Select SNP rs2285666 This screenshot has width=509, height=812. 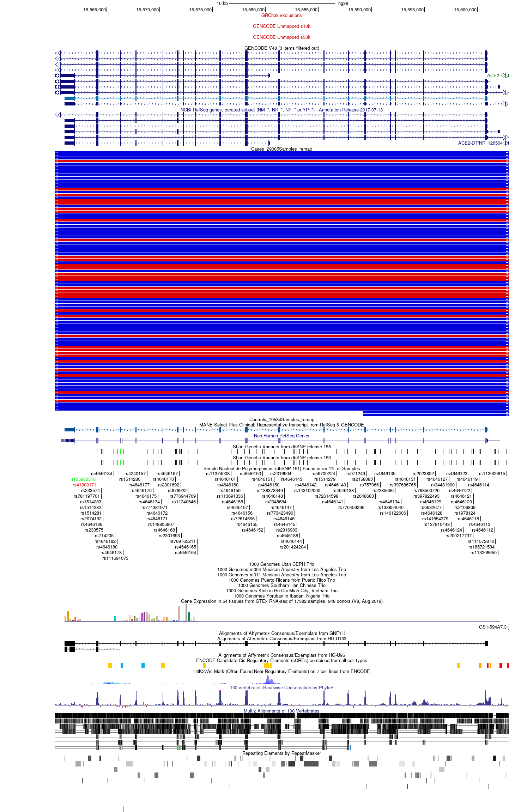coord(383,490)
